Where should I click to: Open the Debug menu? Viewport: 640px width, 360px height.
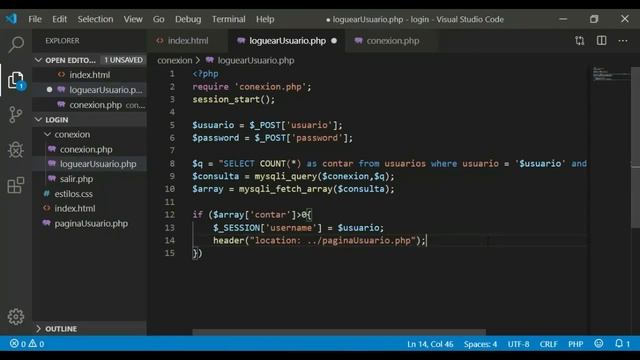[x=188, y=19]
